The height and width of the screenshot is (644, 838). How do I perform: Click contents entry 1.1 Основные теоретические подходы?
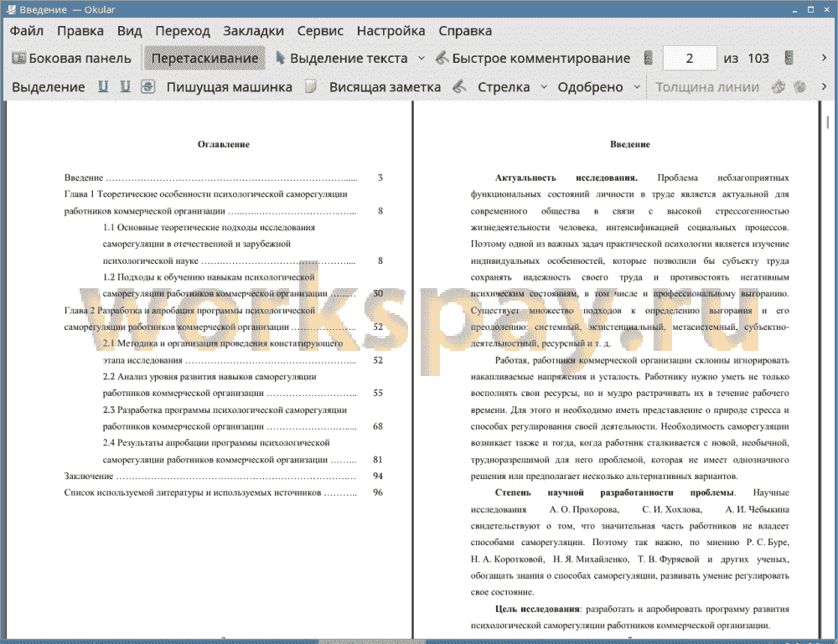click(243, 244)
